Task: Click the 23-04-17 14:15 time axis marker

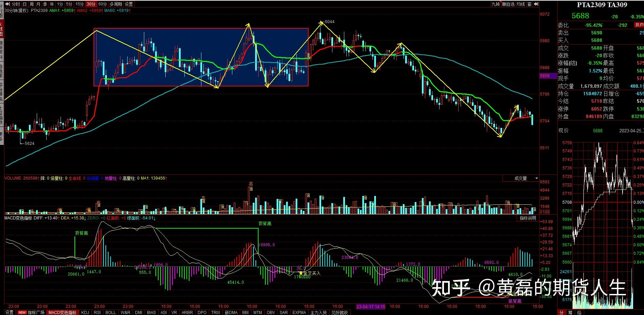Action: (371, 306)
